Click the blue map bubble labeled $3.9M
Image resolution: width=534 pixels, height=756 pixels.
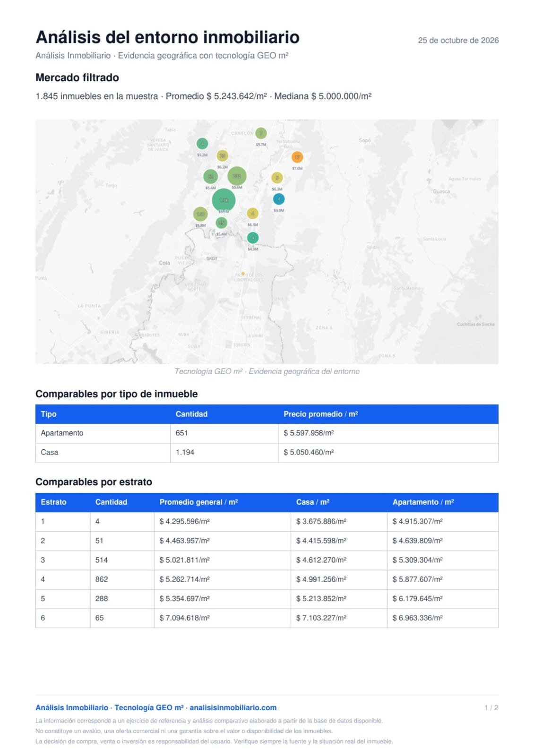pyautogui.click(x=279, y=199)
